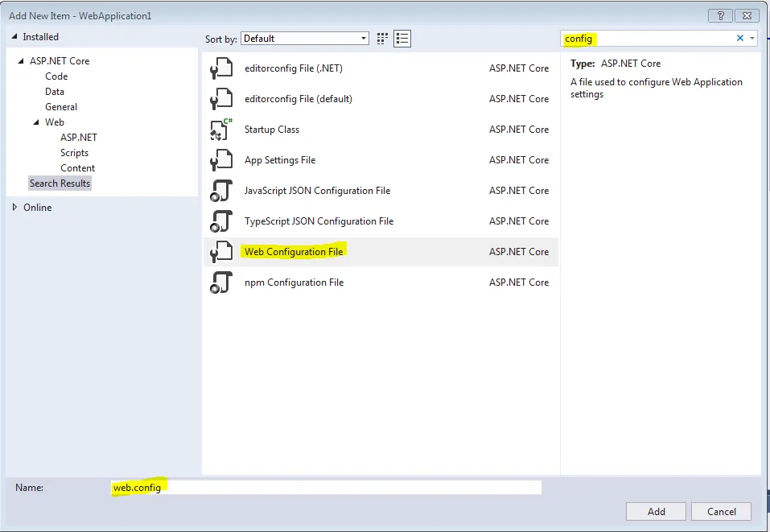The image size is (770, 532).
Task: Click the JavaScript JSON Configuration File icon
Action: click(221, 191)
